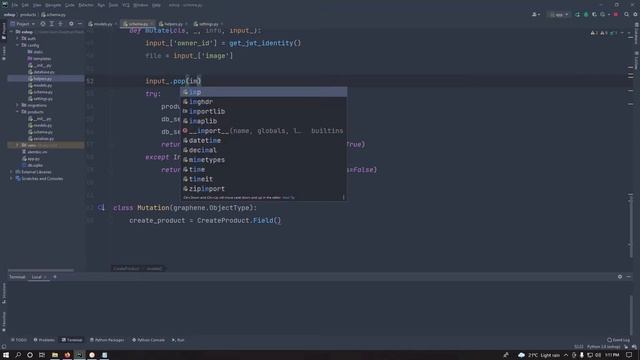The width and height of the screenshot is (640, 360).
Task: Open the Navigate menu
Action: point(53,5)
